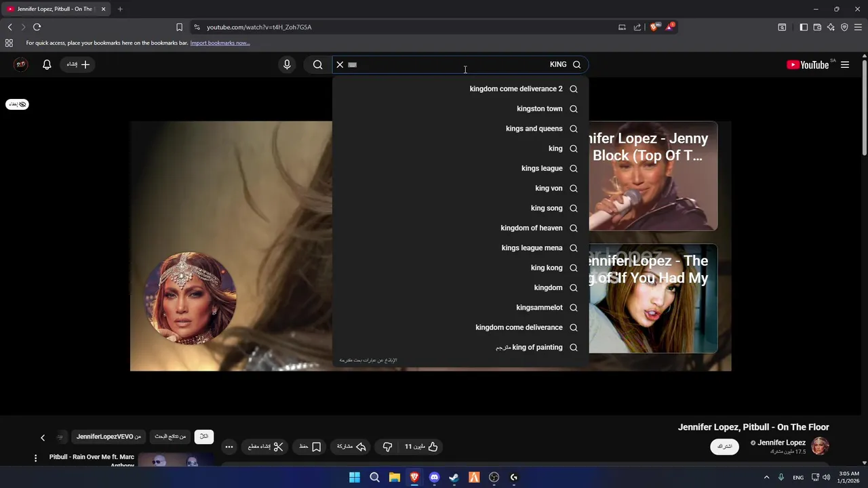The width and height of the screenshot is (868, 488).
Task: Like the video with thumbs up
Action: pyautogui.click(x=421, y=447)
